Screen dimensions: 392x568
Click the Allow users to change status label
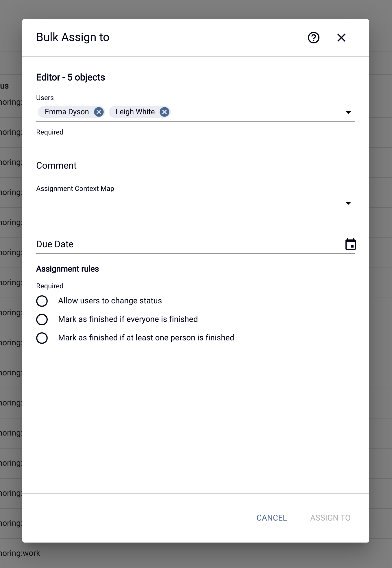(x=110, y=301)
